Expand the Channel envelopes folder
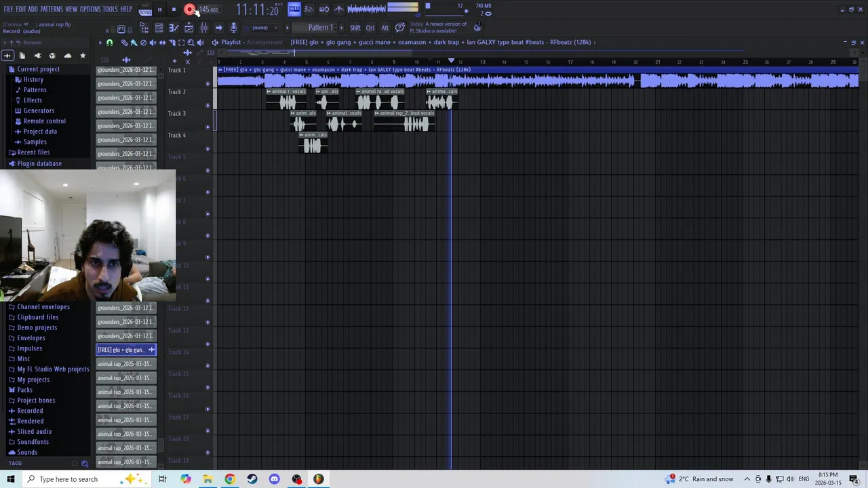The image size is (868, 488). pyautogui.click(x=43, y=307)
